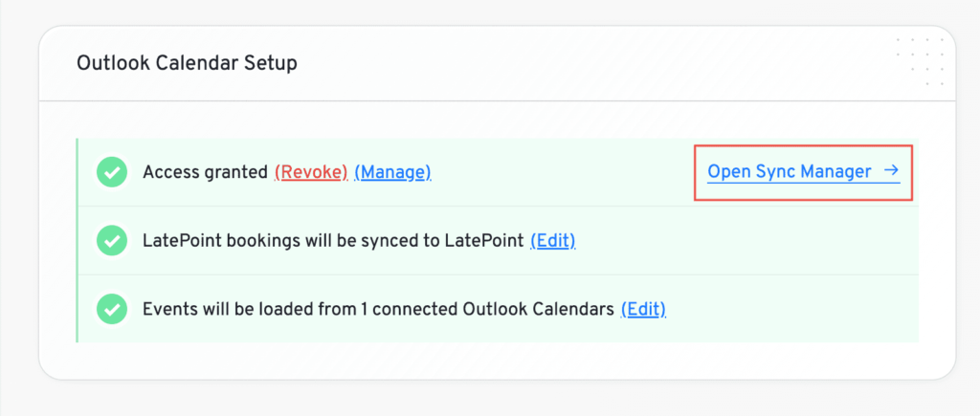Click blank header area right of setup title
The width and height of the screenshot is (980, 416).
coord(574,64)
